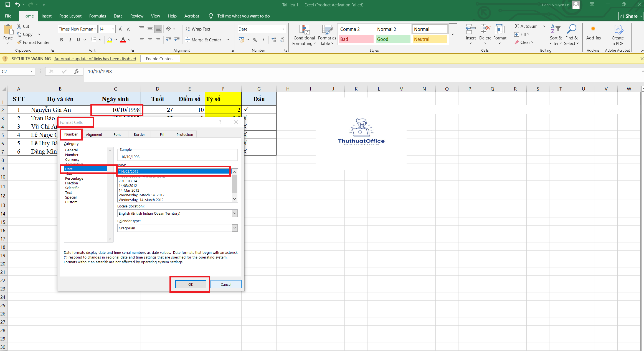Image resolution: width=644 pixels, height=361 pixels.
Task: Open the Calendar type dropdown
Action: click(235, 228)
